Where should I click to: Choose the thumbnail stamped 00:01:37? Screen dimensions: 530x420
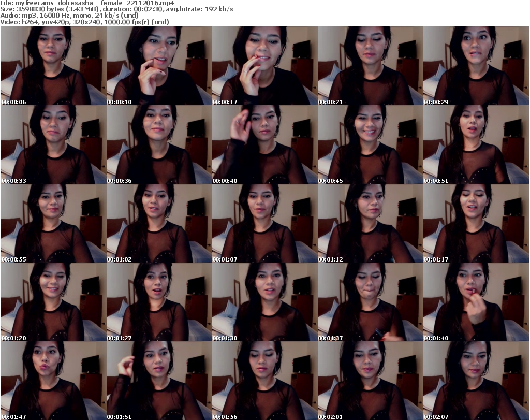(x=370, y=302)
